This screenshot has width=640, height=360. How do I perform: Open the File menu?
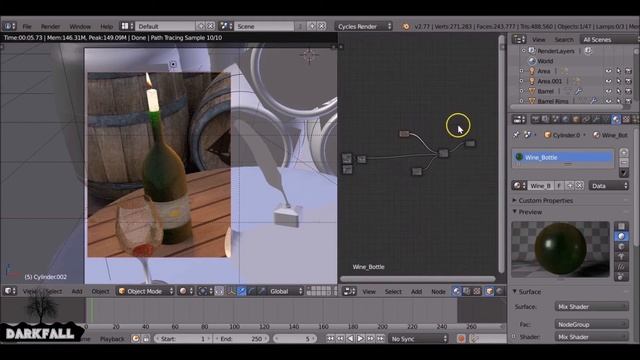[x=27, y=27]
